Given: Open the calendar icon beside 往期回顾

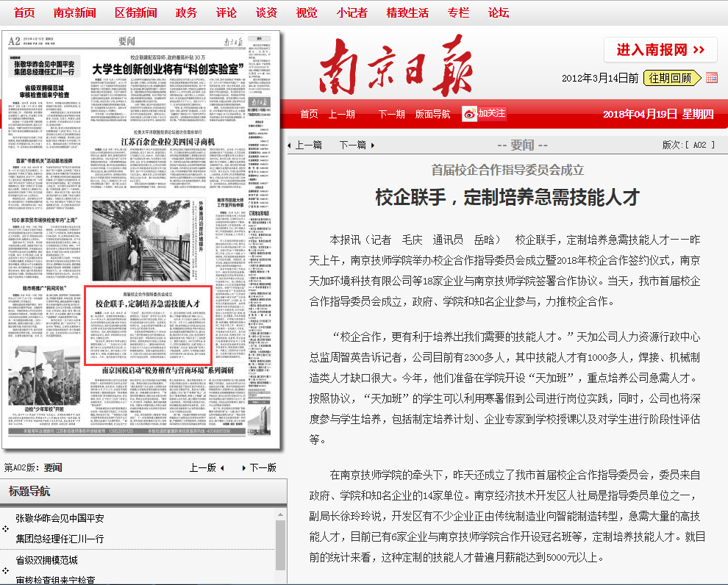Looking at the screenshot, I should 711,78.
